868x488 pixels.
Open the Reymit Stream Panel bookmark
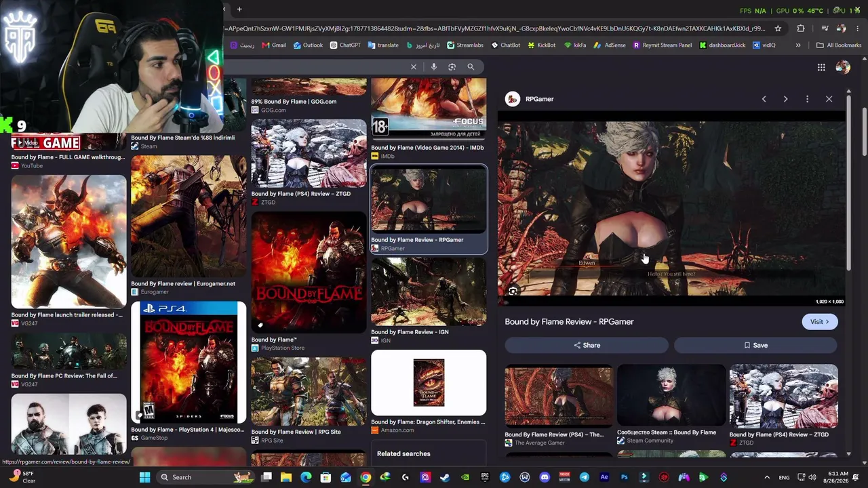(663, 45)
